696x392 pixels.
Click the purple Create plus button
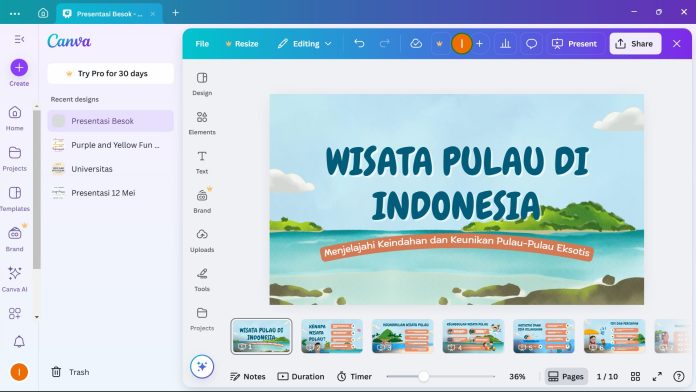tap(19, 67)
